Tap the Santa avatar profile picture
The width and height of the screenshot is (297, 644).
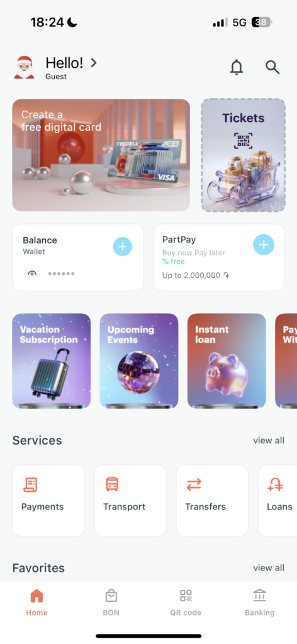click(25, 67)
